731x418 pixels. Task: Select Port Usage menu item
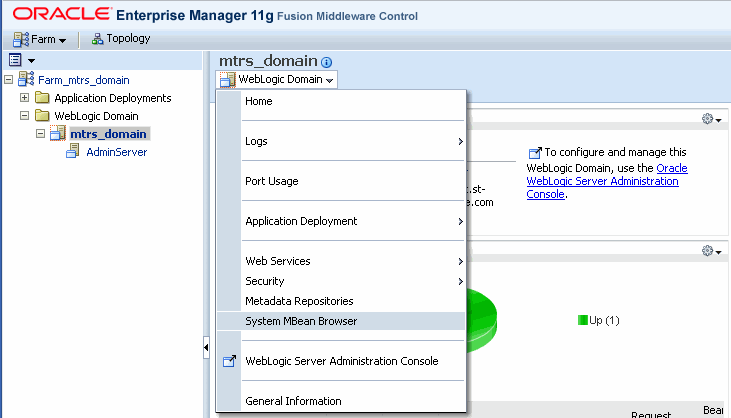pyautogui.click(x=341, y=181)
